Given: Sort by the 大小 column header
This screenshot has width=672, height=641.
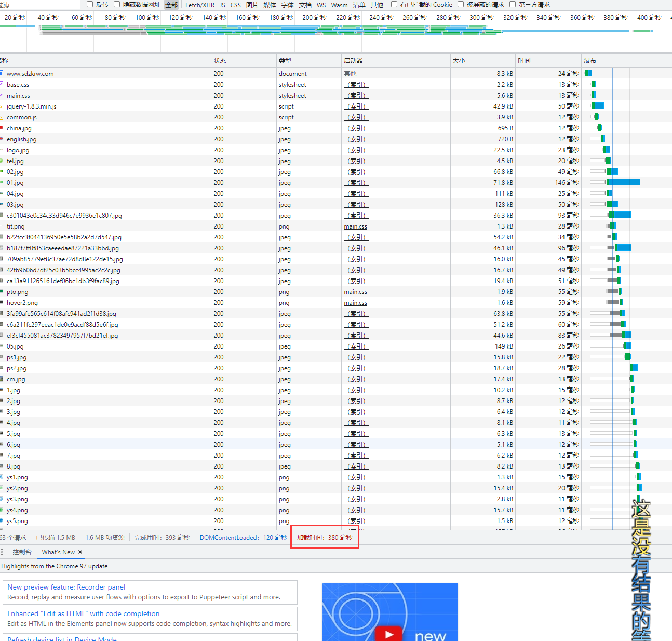Looking at the screenshot, I should [x=483, y=60].
